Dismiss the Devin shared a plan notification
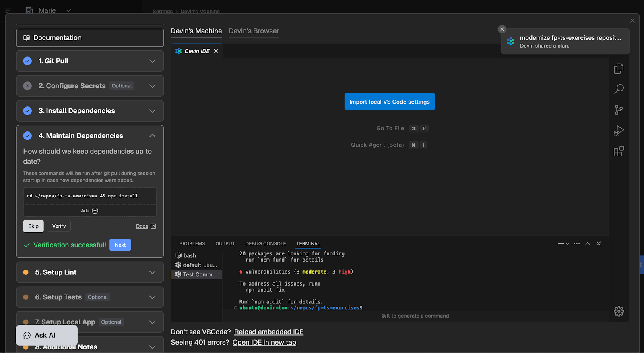The image size is (644, 353). coord(502,29)
